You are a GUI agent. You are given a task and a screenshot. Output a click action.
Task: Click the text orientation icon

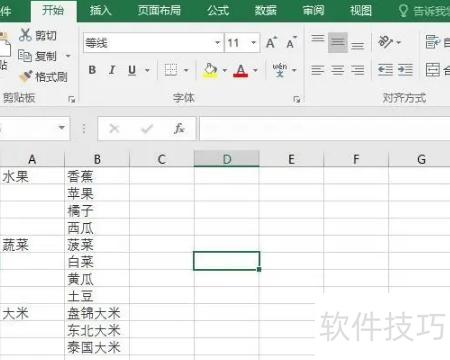click(x=386, y=42)
